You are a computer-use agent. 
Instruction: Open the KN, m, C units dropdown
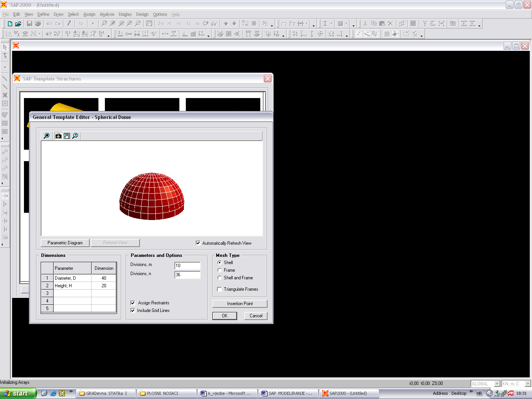tap(527, 384)
